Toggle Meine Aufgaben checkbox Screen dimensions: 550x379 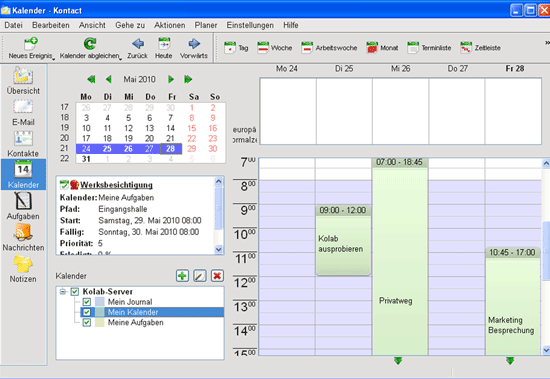[87, 322]
